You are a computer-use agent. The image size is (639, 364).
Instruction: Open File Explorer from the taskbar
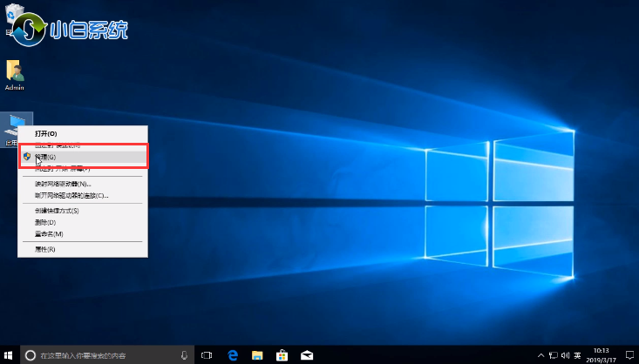tap(257, 355)
